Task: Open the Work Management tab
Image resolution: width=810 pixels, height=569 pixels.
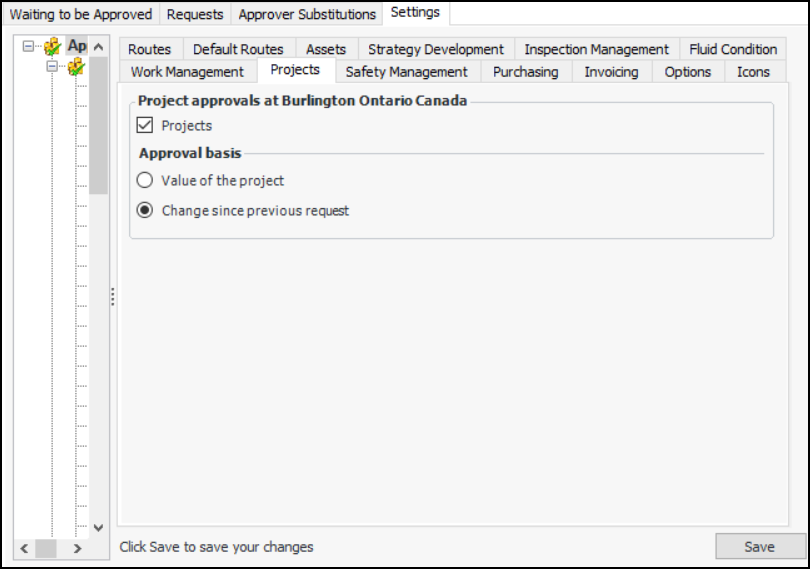Action: coord(187,72)
